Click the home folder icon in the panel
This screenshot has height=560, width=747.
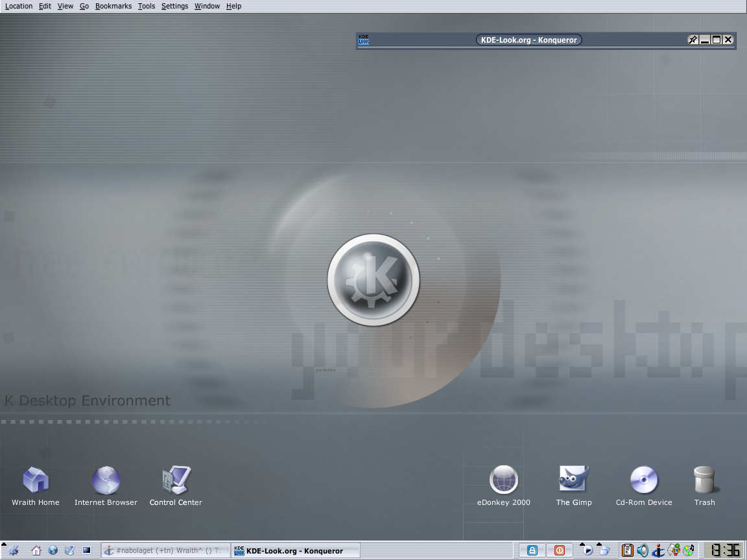(36, 550)
